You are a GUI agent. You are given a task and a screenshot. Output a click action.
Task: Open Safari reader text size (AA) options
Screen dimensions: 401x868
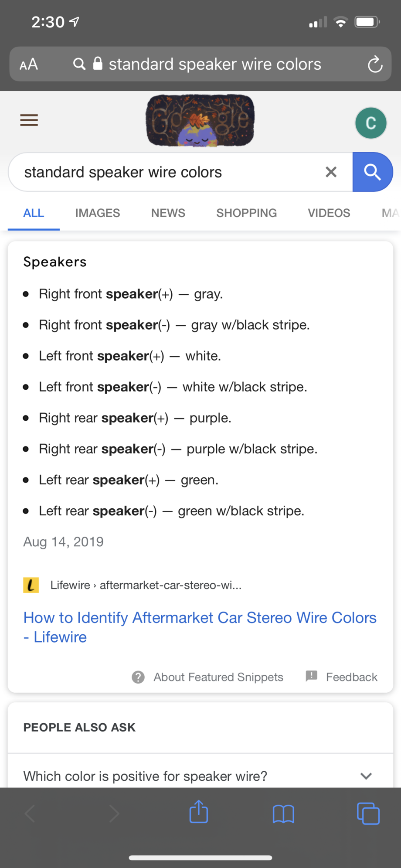pyautogui.click(x=29, y=65)
